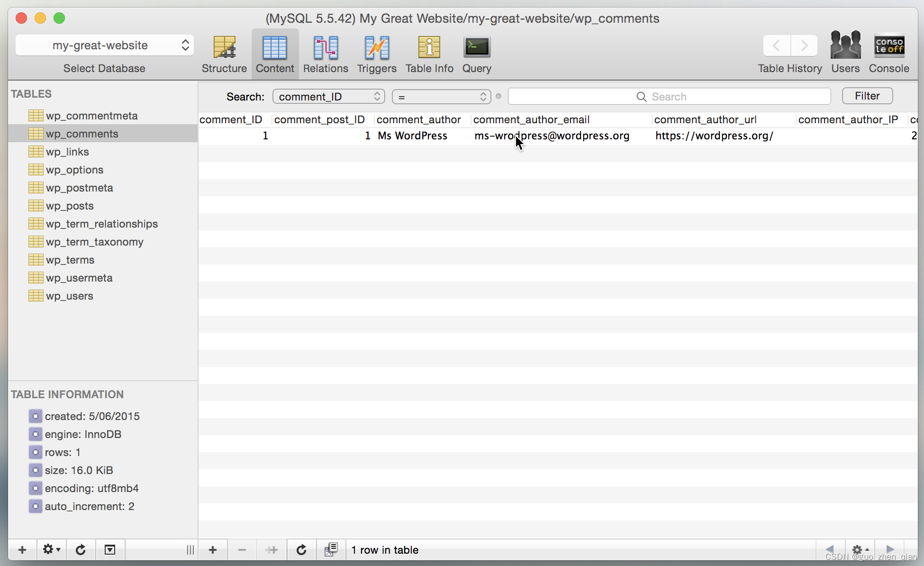
Task: Open the Triggers view
Action: [x=377, y=54]
